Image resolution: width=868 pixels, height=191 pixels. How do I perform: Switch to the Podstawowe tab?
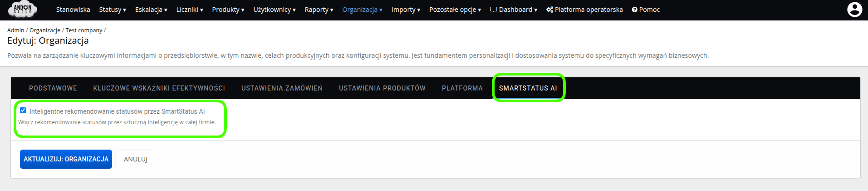(53, 88)
